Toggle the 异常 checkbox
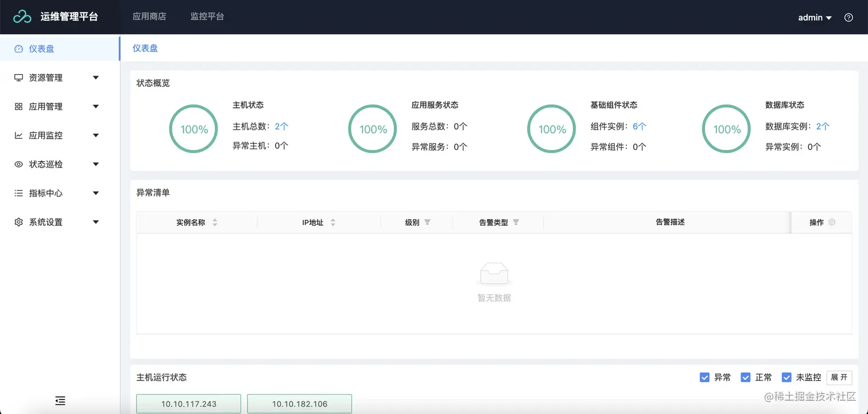Image resolution: width=868 pixels, height=414 pixels. [705, 377]
